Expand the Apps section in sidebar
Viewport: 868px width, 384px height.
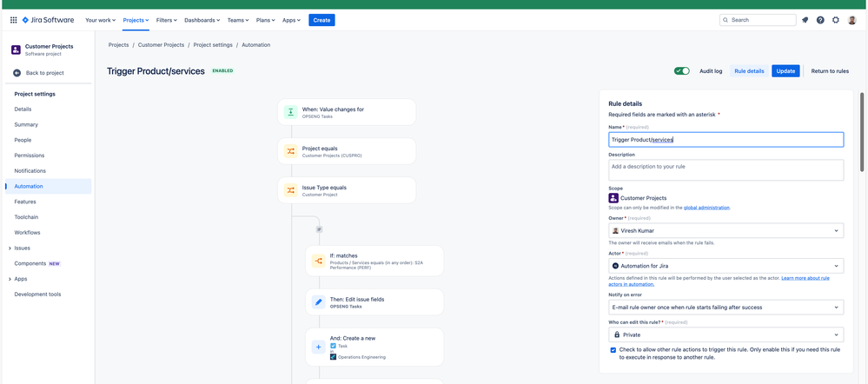[x=10, y=279]
